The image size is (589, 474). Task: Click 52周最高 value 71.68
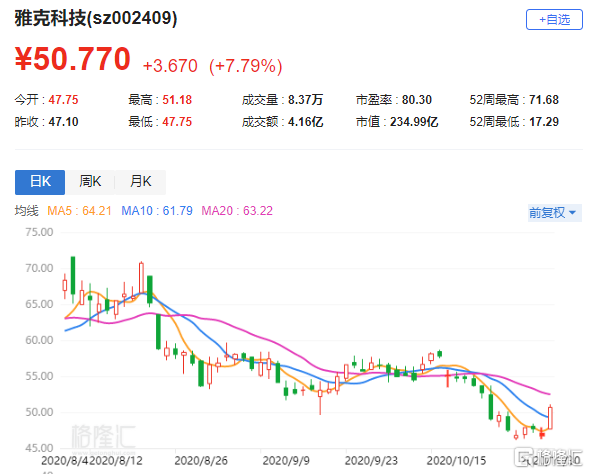pyautogui.click(x=544, y=100)
